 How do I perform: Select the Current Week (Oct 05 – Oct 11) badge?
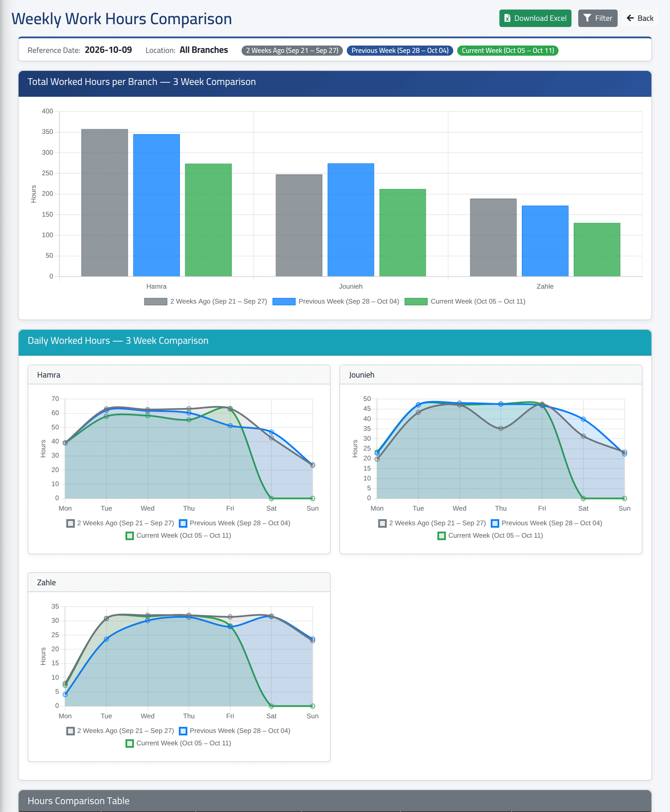[508, 51]
